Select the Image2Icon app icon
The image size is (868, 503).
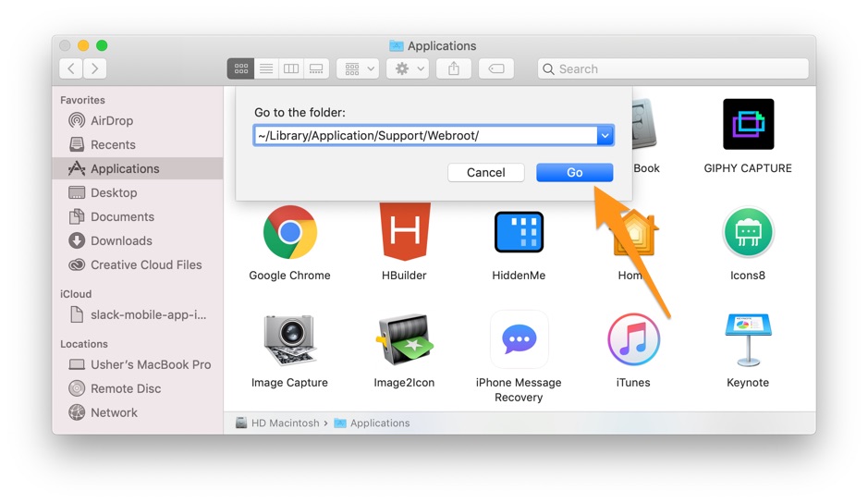pyautogui.click(x=405, y=339)
